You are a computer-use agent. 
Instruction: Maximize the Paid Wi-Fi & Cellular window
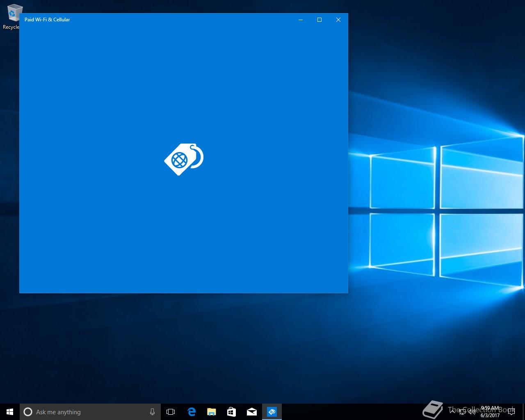[320, 20]
